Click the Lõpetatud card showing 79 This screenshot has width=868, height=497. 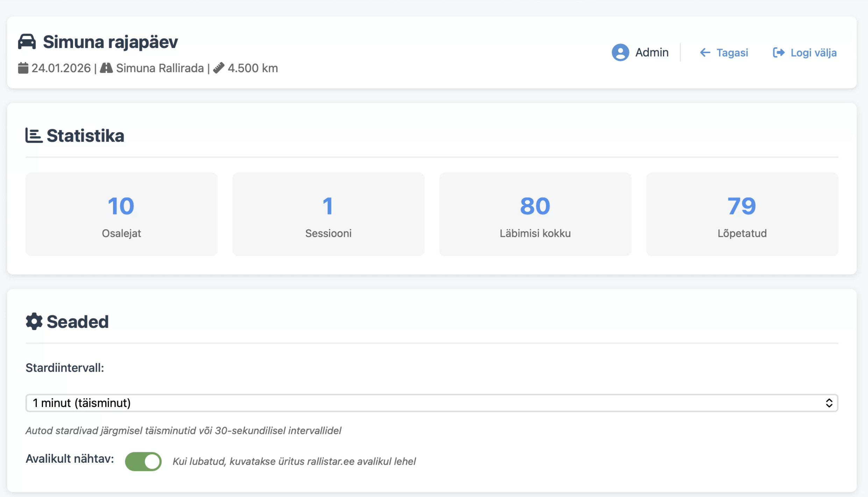point(742,214)
